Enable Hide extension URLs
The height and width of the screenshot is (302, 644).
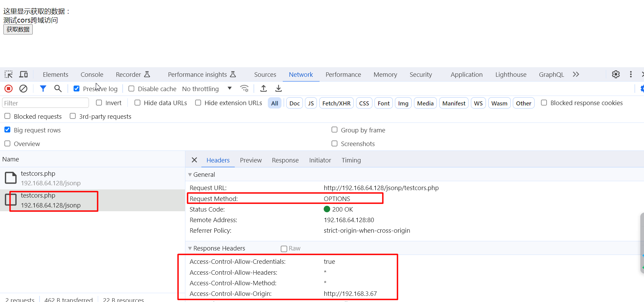pos(198,103)
